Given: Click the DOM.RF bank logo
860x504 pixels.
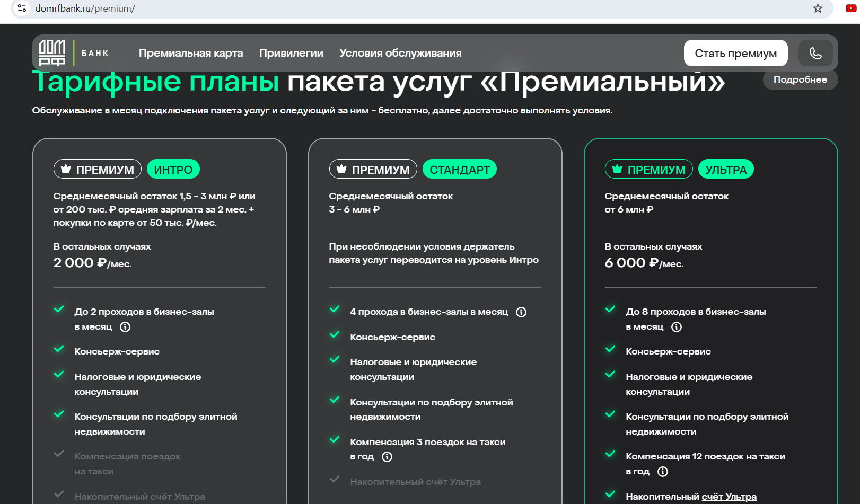Looking at the screenshot, I should (x=74, y=53).
